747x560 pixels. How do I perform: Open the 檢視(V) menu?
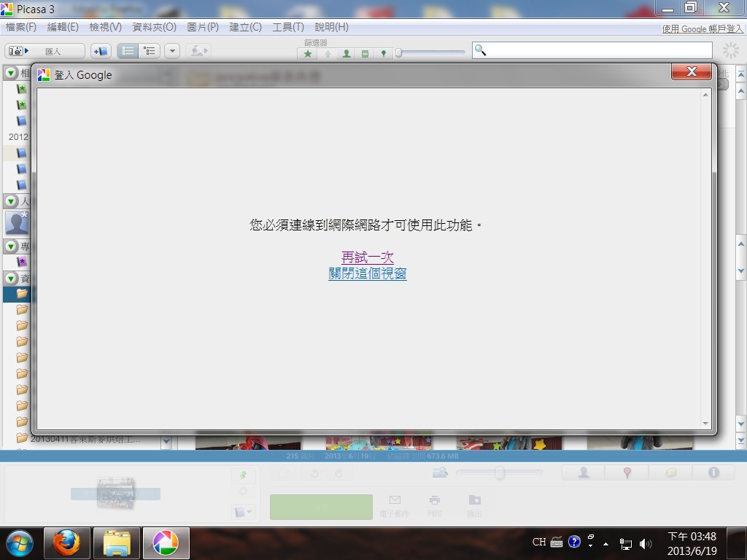pos(105,27)
